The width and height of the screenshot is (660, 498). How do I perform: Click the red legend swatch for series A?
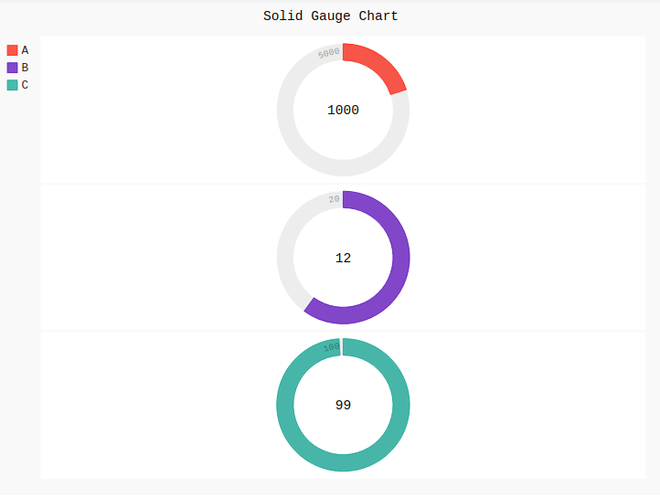pos(12,50)
